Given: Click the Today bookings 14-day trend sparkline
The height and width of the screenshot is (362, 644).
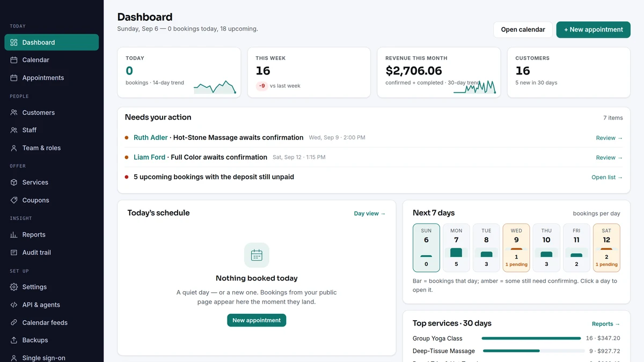Looking at the screenshot, I should [x=215, y=87].
